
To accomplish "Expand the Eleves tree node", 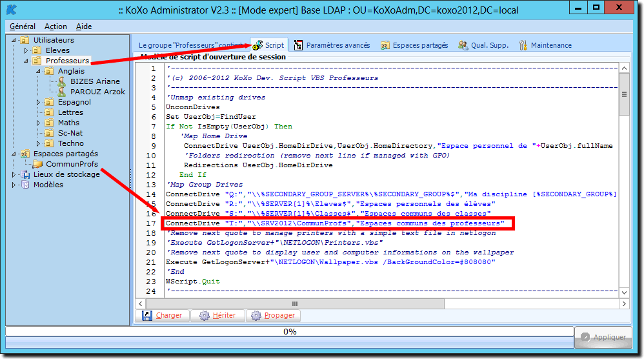I will click(x=26, y=50).
